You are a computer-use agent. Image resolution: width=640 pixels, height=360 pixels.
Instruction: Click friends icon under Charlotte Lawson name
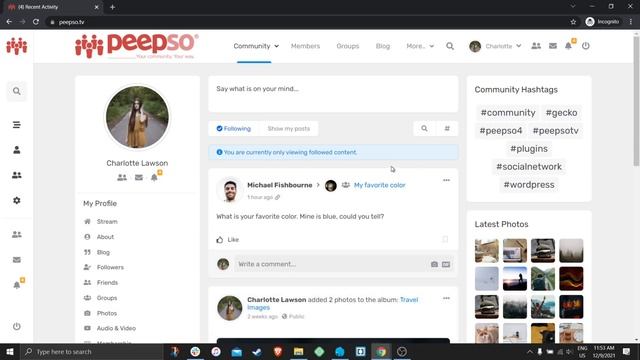(122, 178)
